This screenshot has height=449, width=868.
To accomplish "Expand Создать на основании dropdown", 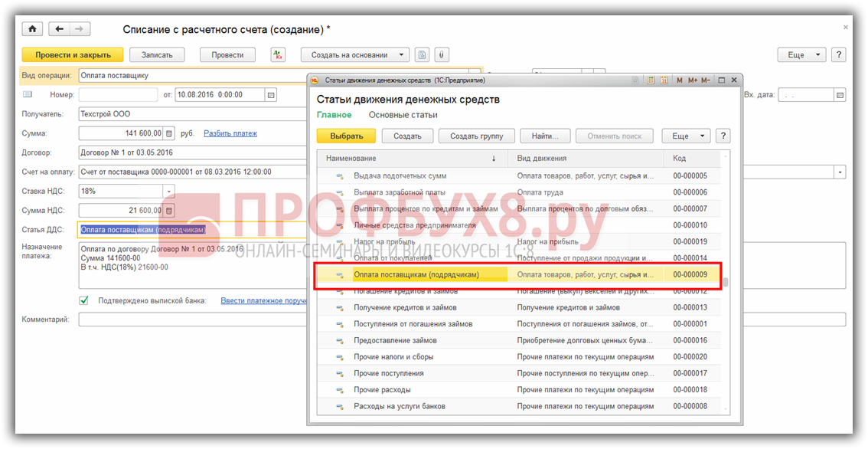I will pyautogui.click(x=403, y=55).
